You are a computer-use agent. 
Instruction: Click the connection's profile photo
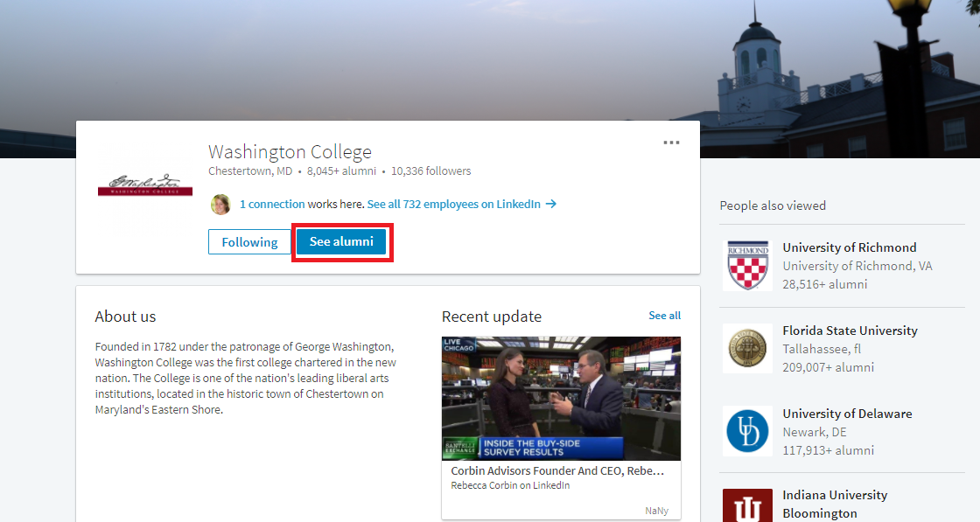click(x=220, y=205)
